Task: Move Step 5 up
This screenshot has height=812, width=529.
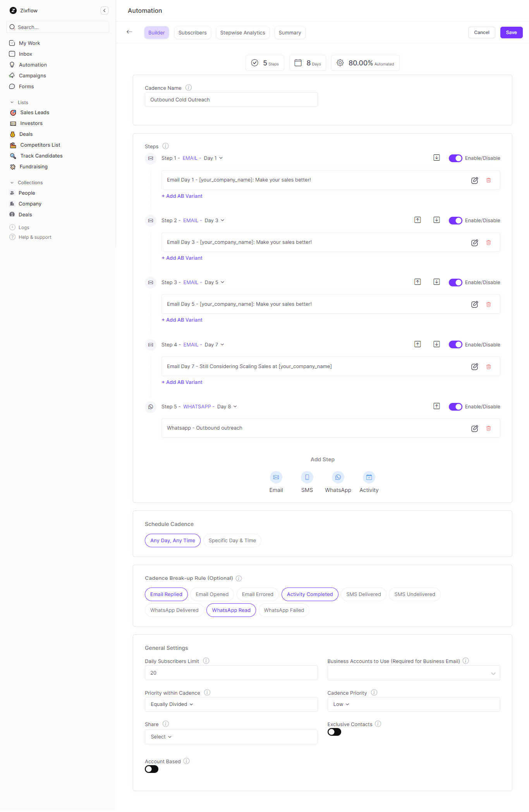Action: click(x=436, y=406)
